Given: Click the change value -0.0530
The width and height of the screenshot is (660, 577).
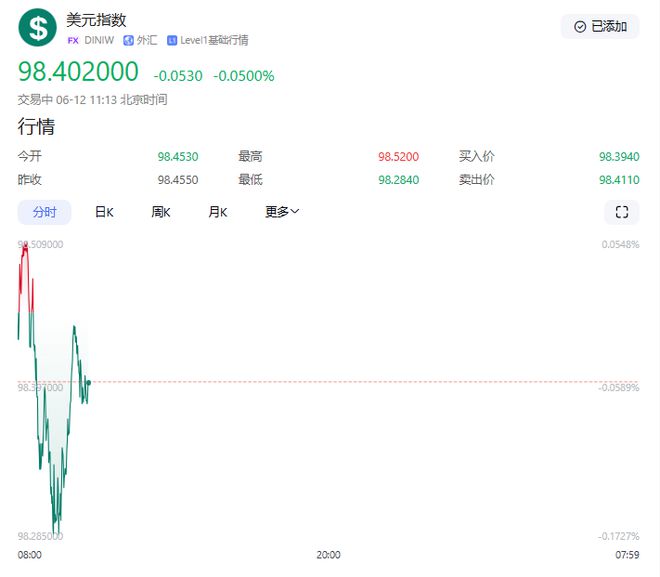Looking at the screenshot, I should 178,76.
